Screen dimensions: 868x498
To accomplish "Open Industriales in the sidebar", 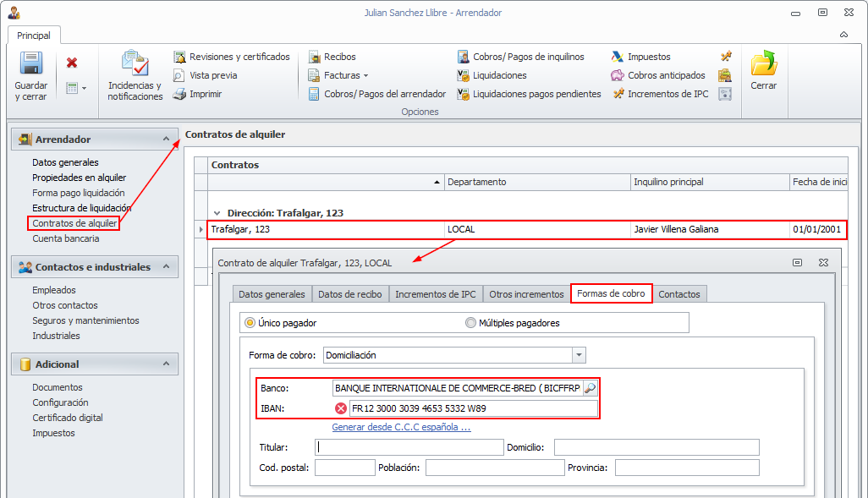I will coord(56,336).
